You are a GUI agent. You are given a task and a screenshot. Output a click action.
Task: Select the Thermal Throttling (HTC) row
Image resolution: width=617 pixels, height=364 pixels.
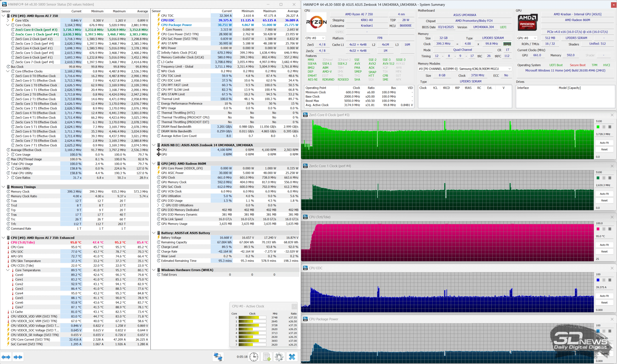[227, 113]
